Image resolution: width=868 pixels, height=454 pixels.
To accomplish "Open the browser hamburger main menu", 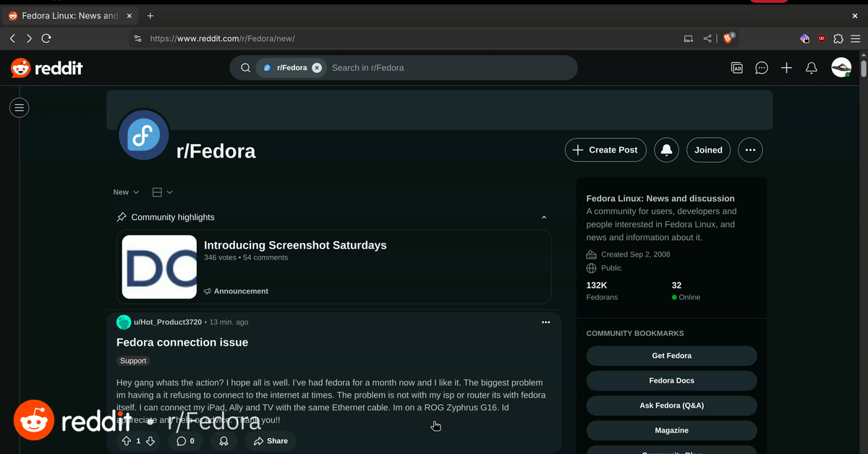I will (x=856, y=38).
